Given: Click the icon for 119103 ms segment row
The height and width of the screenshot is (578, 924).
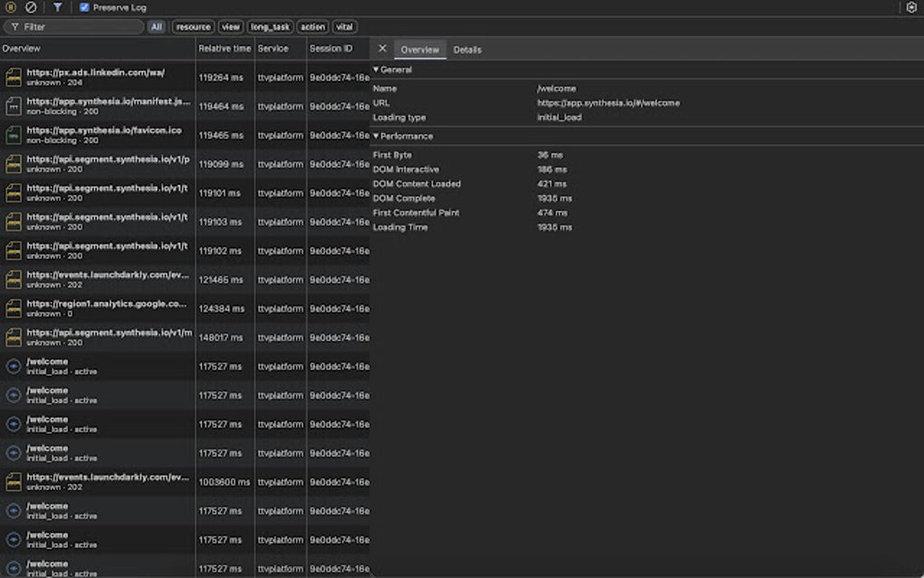Looking at the screenshot, I should tap(14, 222).
